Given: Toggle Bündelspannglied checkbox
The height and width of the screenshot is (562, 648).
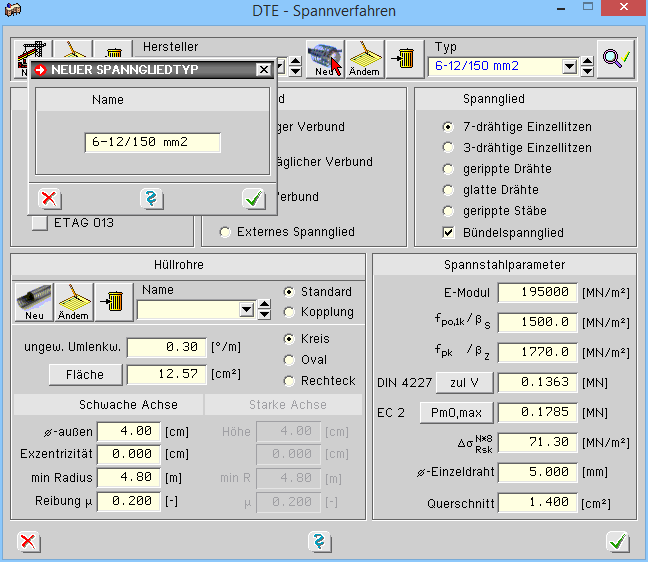Looking at the screenshot, I should (448, 233).
